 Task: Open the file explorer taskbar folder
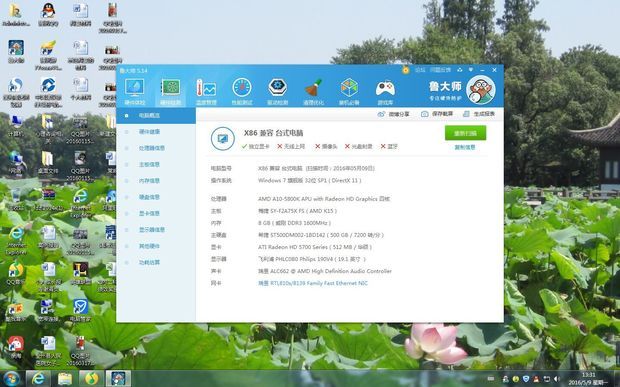65,378
